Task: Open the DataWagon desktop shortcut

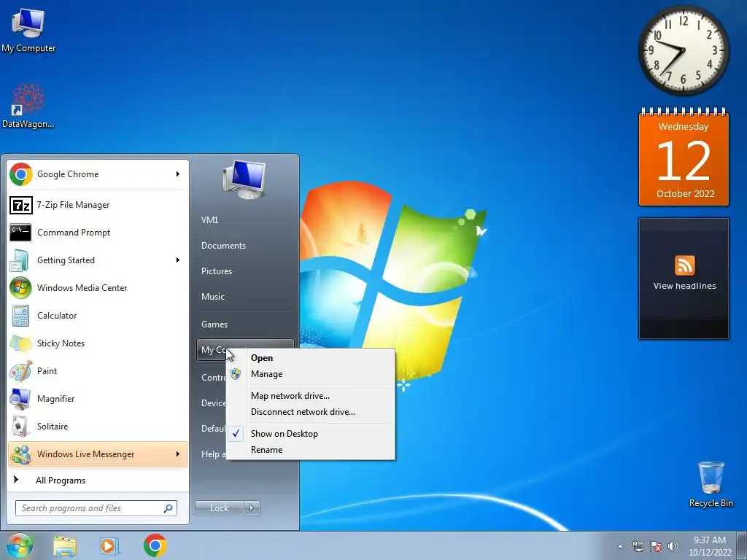Action: coord(28,106)
